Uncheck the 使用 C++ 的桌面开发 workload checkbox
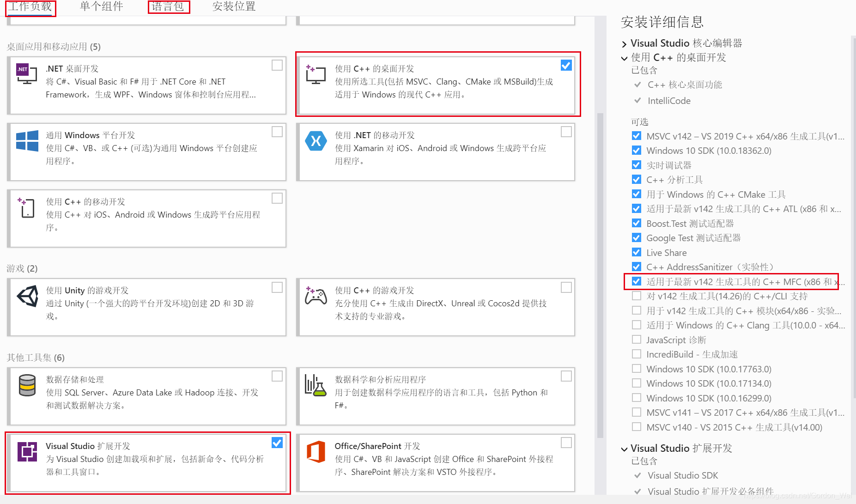 coord(566,66)
